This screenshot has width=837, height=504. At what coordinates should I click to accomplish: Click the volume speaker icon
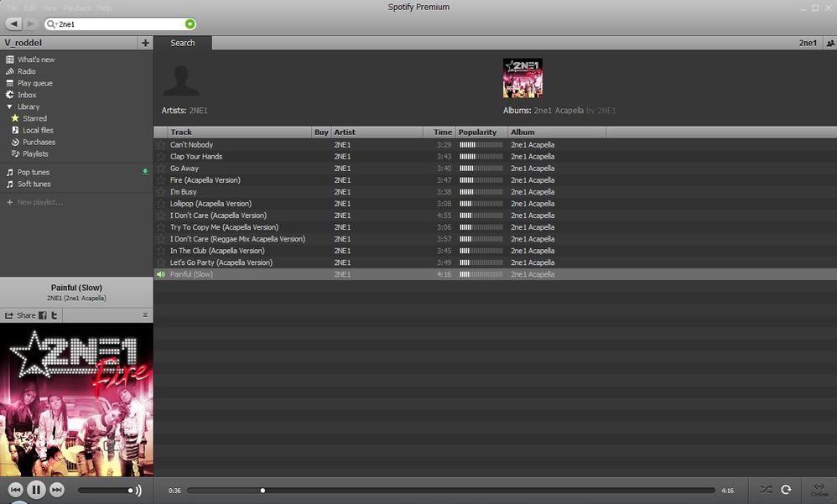point(138,490)
